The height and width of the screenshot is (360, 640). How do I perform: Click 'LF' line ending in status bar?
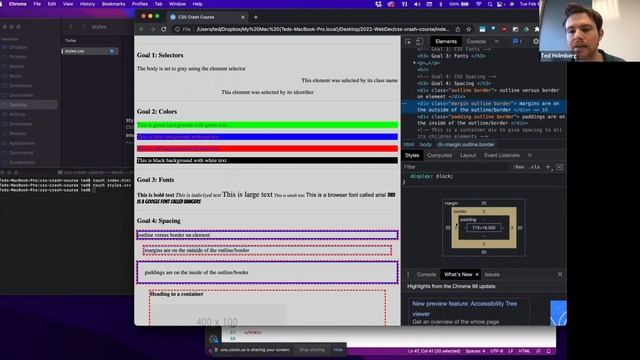click(x=511, y=351)
